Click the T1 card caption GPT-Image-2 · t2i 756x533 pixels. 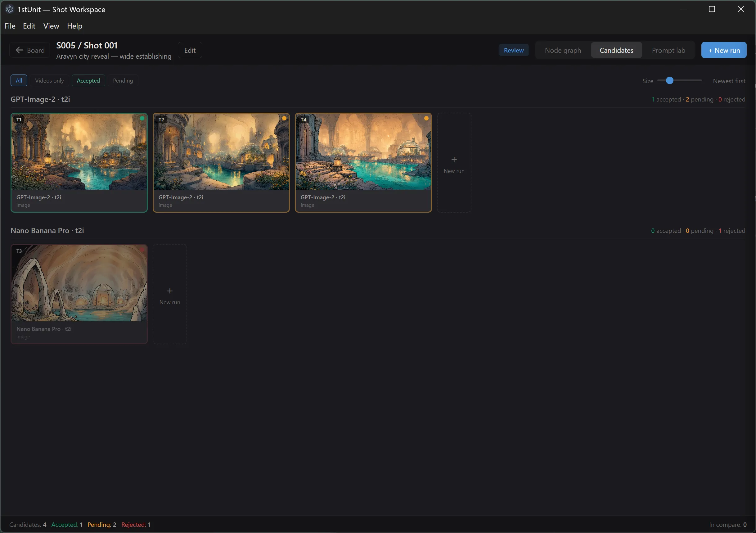tap(38, 197)
